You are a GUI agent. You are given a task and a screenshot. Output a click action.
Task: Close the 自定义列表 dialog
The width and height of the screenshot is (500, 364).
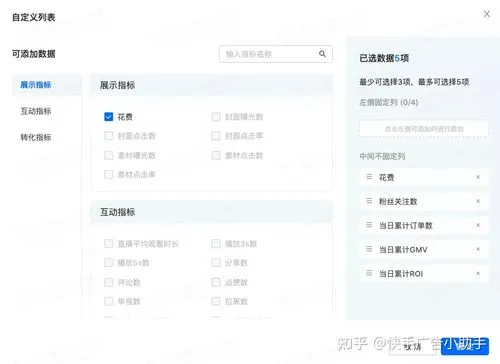[487, 14]
